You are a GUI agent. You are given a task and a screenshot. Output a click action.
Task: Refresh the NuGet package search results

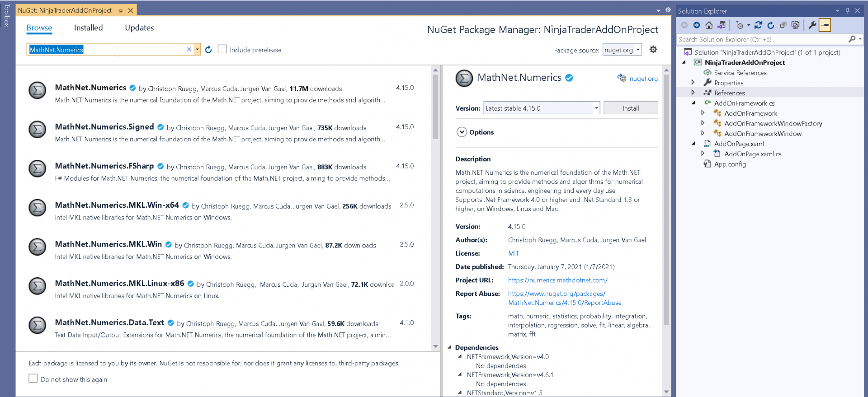208,50
